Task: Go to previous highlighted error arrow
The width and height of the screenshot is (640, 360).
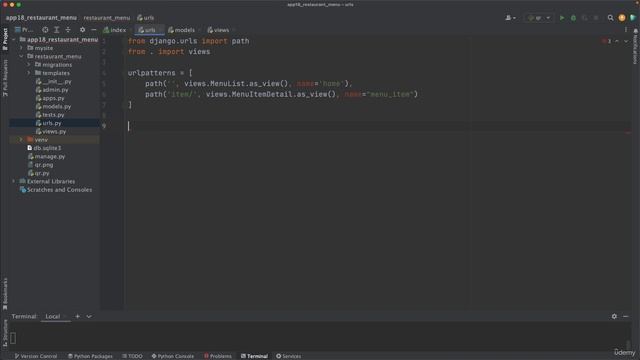Action: 617,41
